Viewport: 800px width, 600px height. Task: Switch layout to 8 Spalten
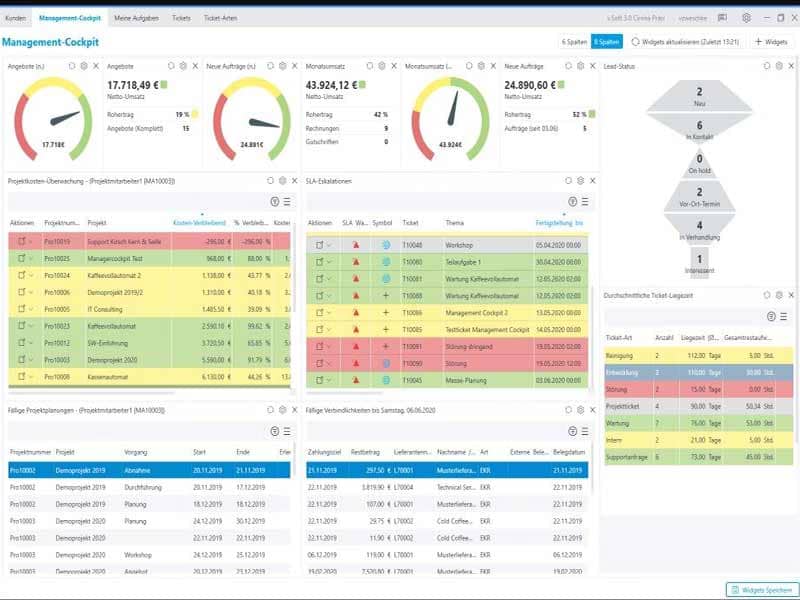coord(607,42)
